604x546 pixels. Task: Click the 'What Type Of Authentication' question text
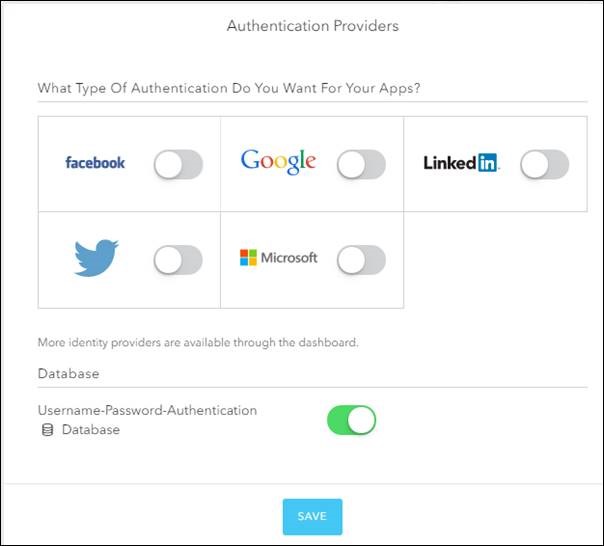tap(228, 88)
